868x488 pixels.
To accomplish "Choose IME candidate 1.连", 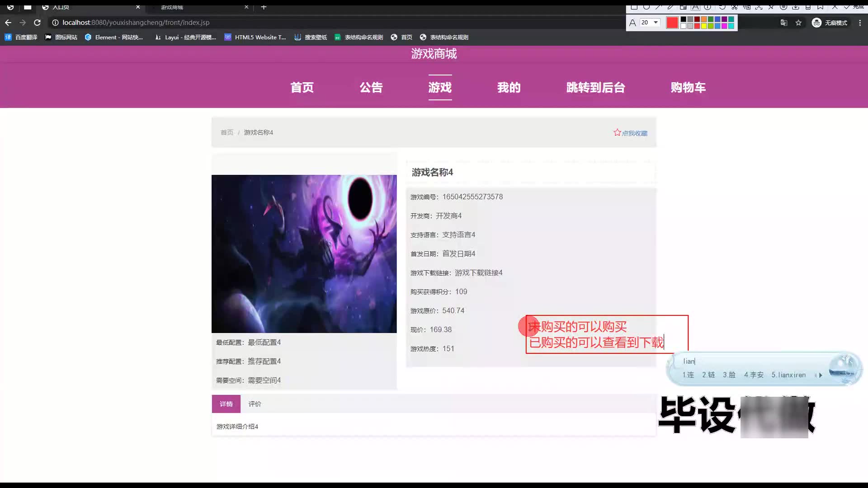I will click(688, 375).
